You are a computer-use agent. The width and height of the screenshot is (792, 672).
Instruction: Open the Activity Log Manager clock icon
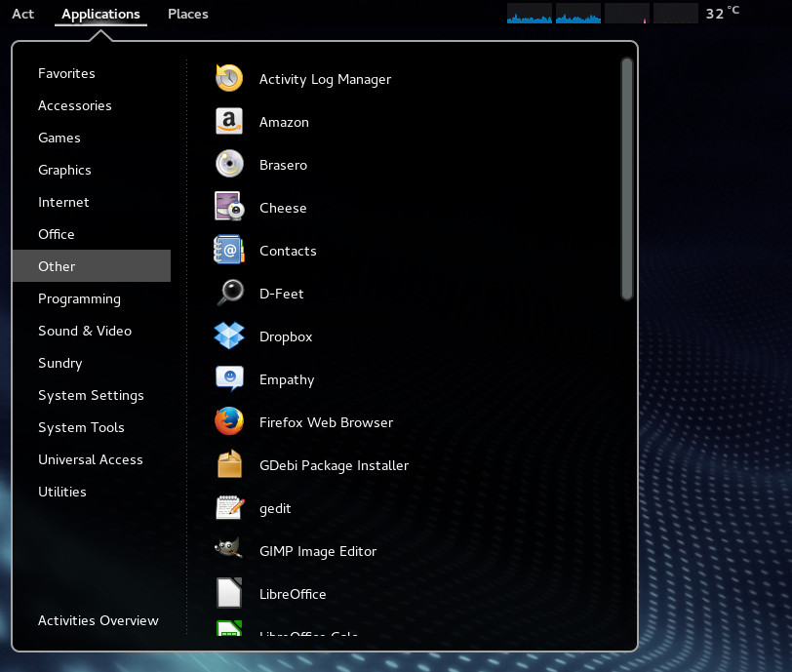coord(229,78)
